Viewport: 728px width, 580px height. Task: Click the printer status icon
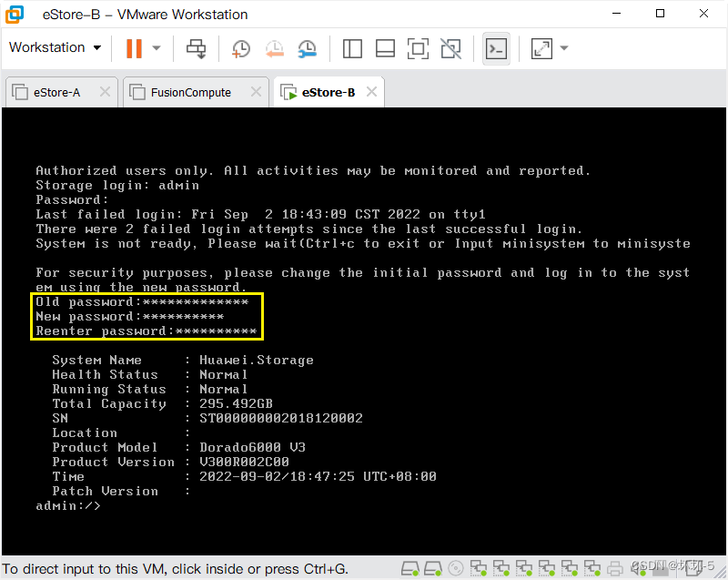615,568
